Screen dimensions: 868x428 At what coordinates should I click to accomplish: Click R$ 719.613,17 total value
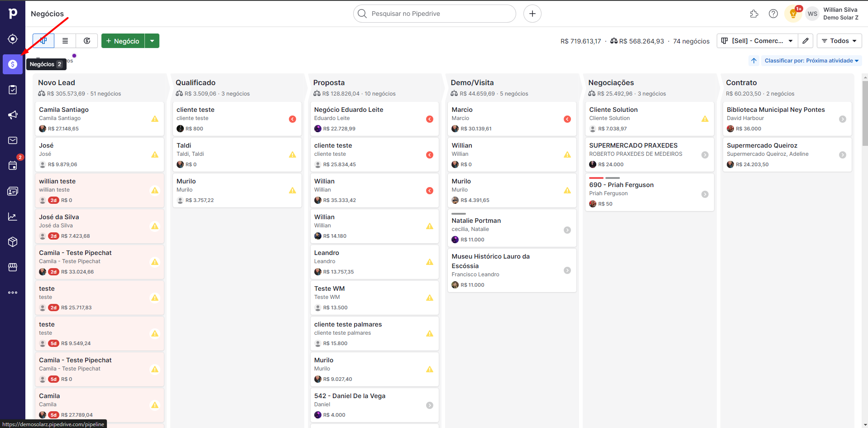point(580,41)
